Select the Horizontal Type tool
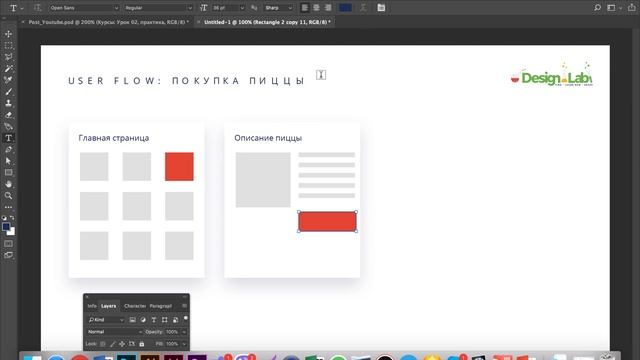The image size is (640, 360). 8,138
